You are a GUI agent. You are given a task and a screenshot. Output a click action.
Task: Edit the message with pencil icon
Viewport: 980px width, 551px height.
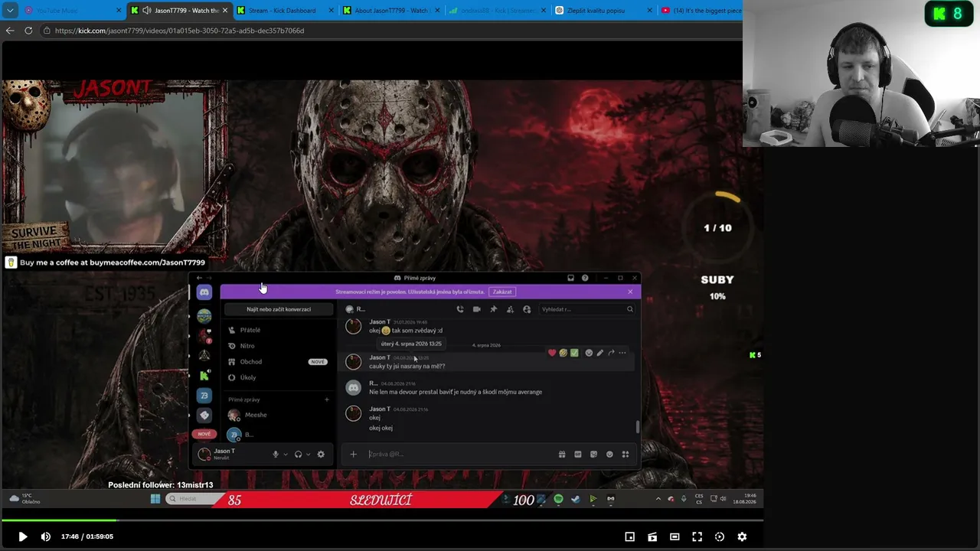(600, 353)
